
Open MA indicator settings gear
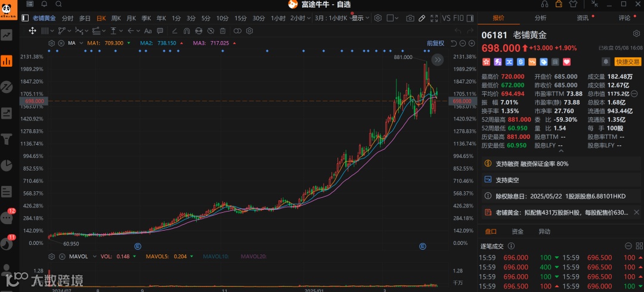pyautogui.click(x=52, y=43)
